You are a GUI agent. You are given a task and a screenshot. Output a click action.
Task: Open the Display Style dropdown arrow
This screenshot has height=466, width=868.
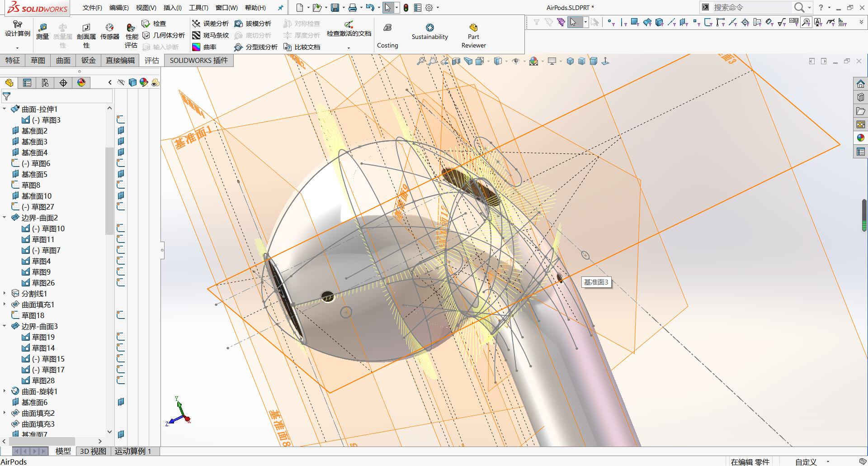pos(506,61)
